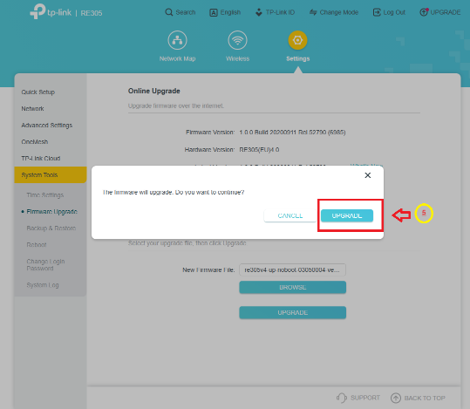Select Change Mode in the top bar
The width and height of the screenshot is (470, 409).
[334, 12]
